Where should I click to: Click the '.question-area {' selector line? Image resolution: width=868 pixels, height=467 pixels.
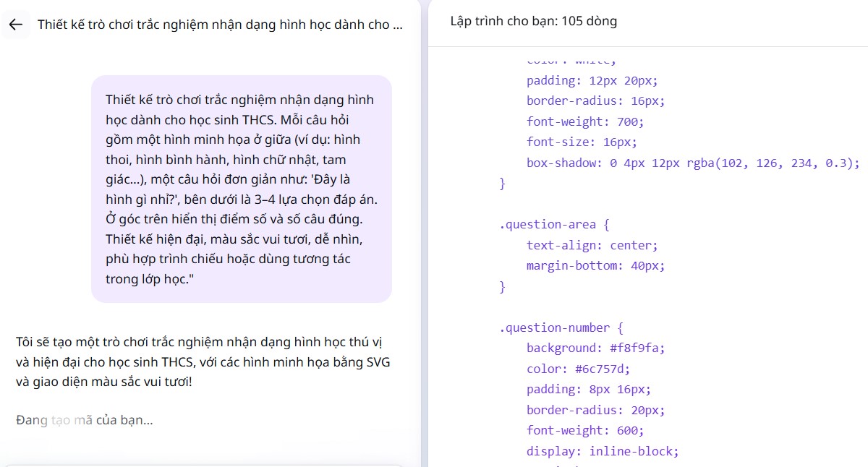point(554,225)
